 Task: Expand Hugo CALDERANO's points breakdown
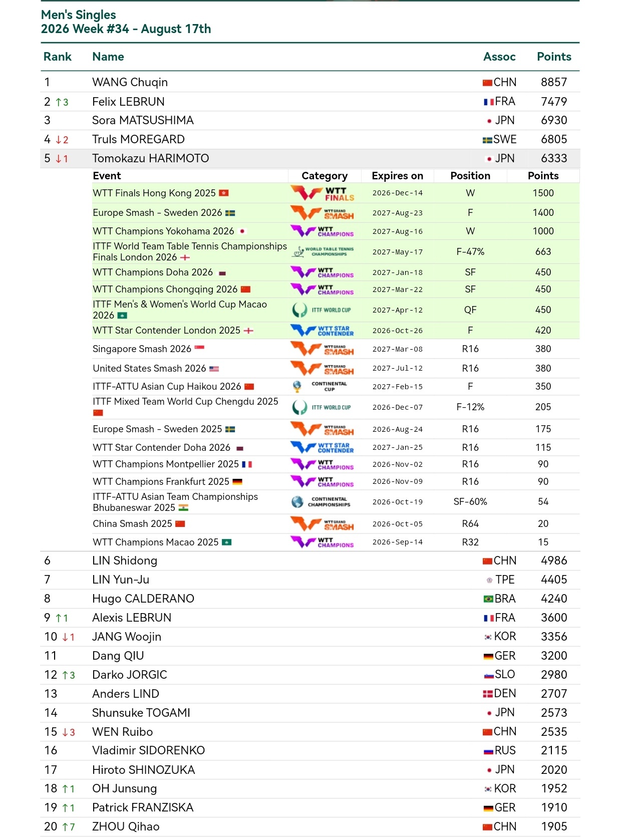click(x=310, y=599)
